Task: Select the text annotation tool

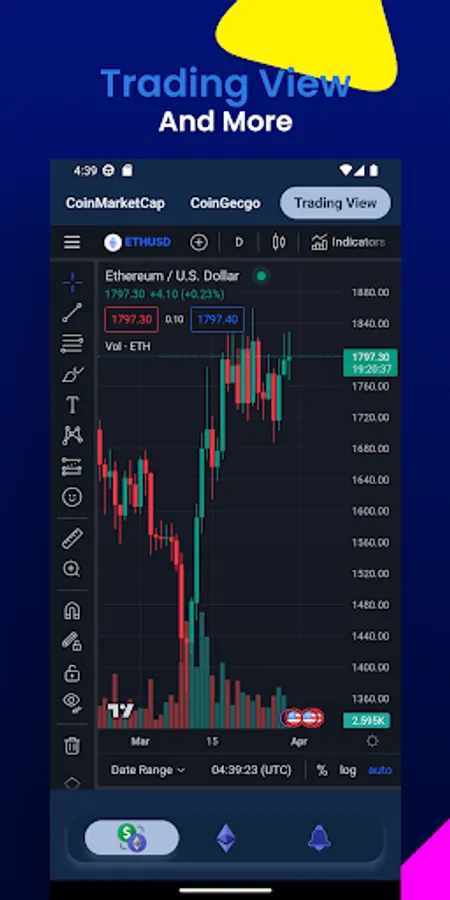Action: coord(72,405)
